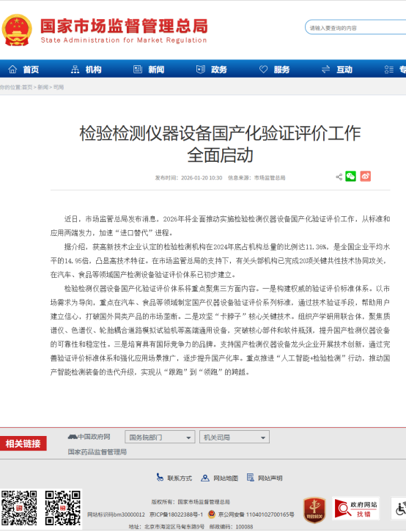This screenshot has width=406, height=532.
Task: Click the generic share icon
Action: (x=339, y=177)
